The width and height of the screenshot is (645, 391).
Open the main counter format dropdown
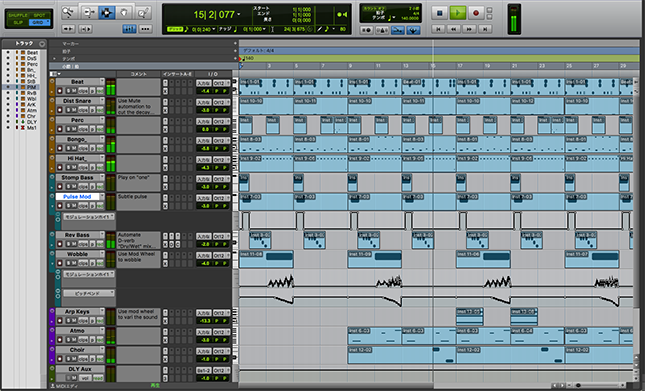[x=239, y=15]
